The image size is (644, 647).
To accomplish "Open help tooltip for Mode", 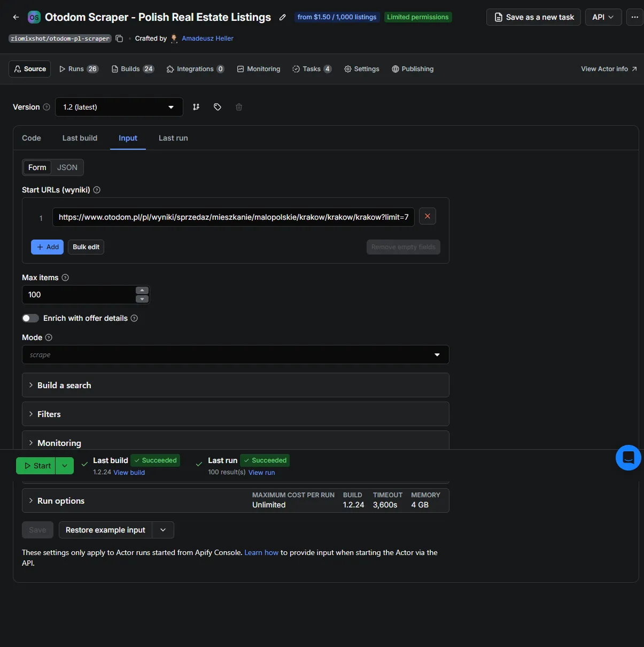I will pos(49,337).
